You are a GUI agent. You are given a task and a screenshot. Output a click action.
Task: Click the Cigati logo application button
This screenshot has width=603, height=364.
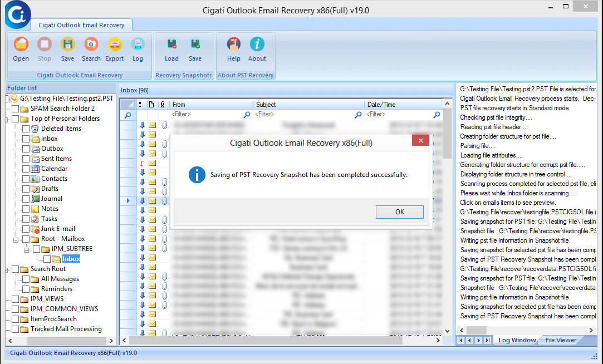pyautogui.click(x=18, y=14)
